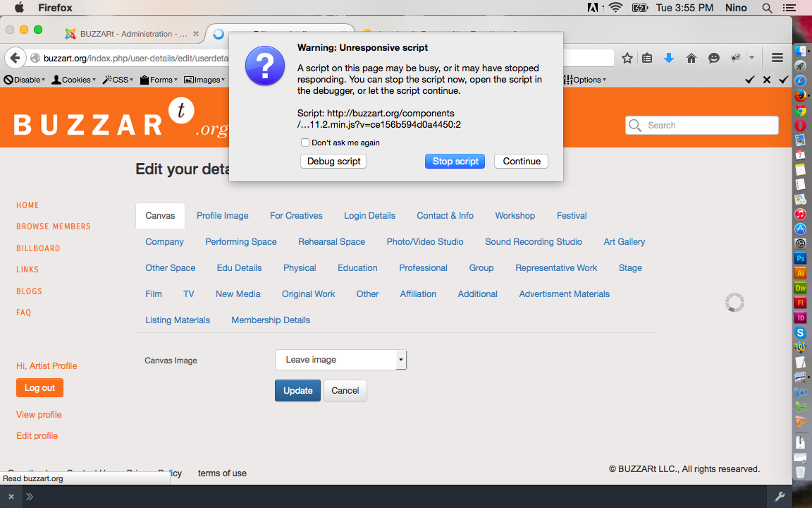
Task: Open the Browse Members sidebar link
Action: tap(54, 226)
